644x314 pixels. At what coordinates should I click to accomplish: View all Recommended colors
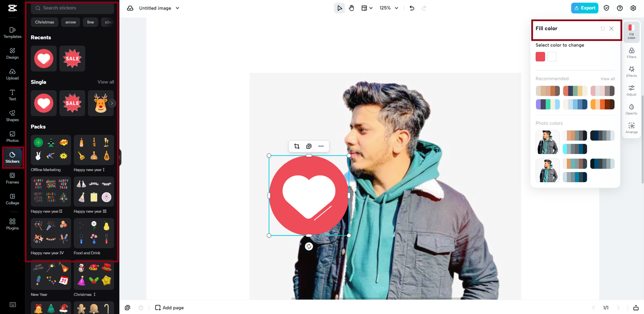coord(607,79)
